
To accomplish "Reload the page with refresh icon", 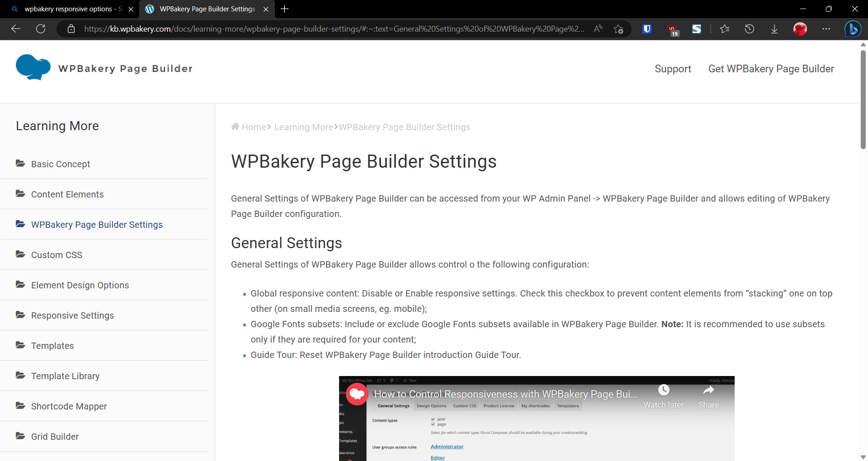I will pyautogui.click(x=41, y=29).
